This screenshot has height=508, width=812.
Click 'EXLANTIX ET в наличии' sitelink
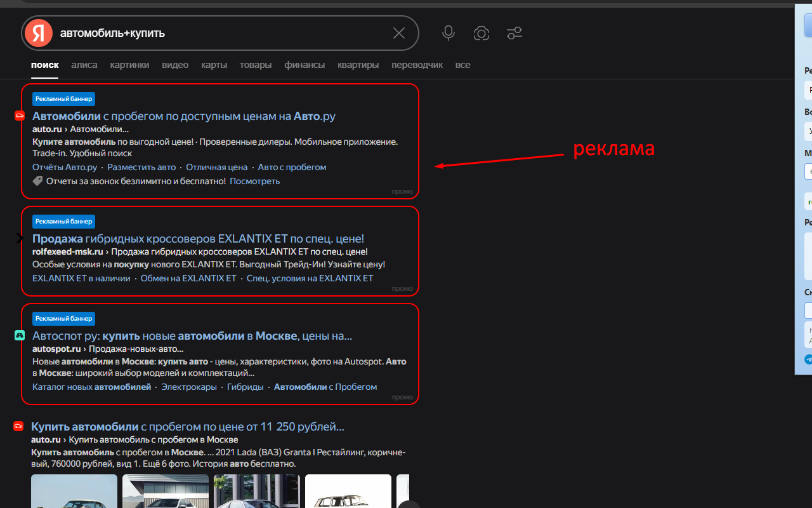click(81, 278)
